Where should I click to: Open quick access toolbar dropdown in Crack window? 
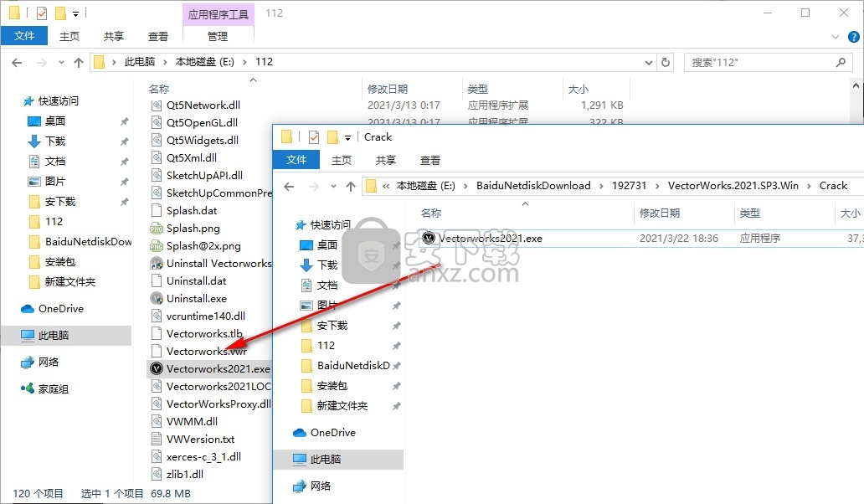click(347, 137)
